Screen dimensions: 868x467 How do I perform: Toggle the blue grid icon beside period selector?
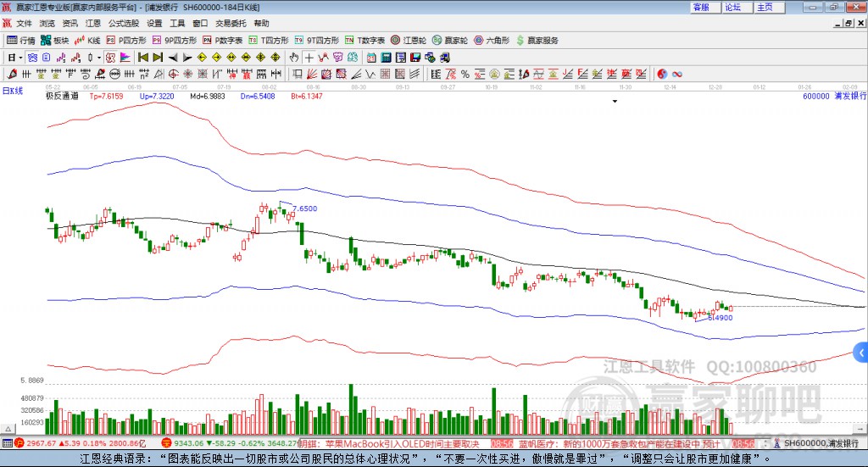(x=32, y=58)
